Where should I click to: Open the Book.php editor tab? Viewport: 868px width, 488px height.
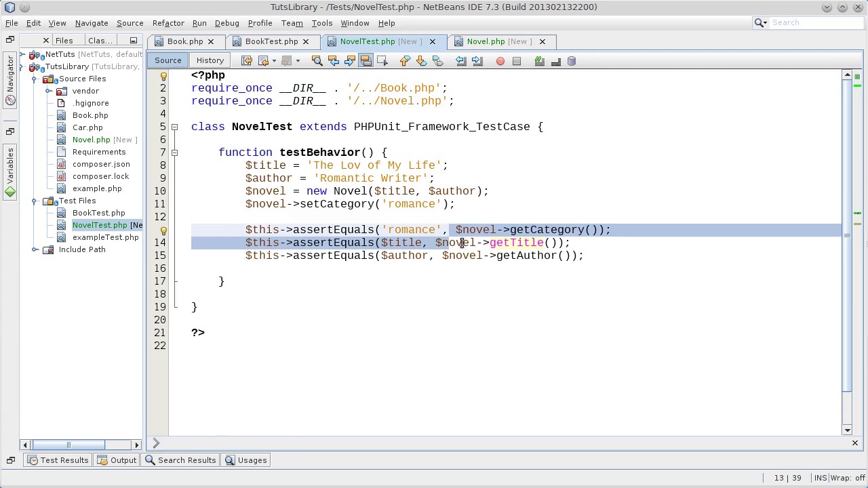[x=185, y=41]
